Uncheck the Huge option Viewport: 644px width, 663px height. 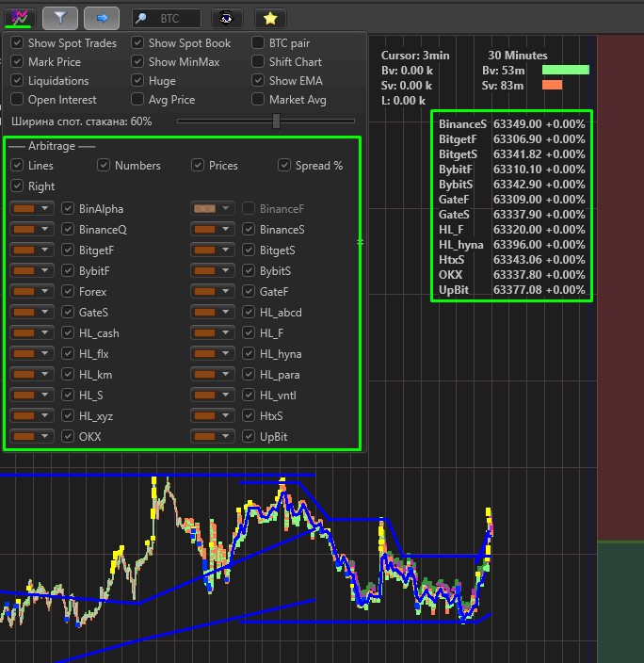[137, 80]
